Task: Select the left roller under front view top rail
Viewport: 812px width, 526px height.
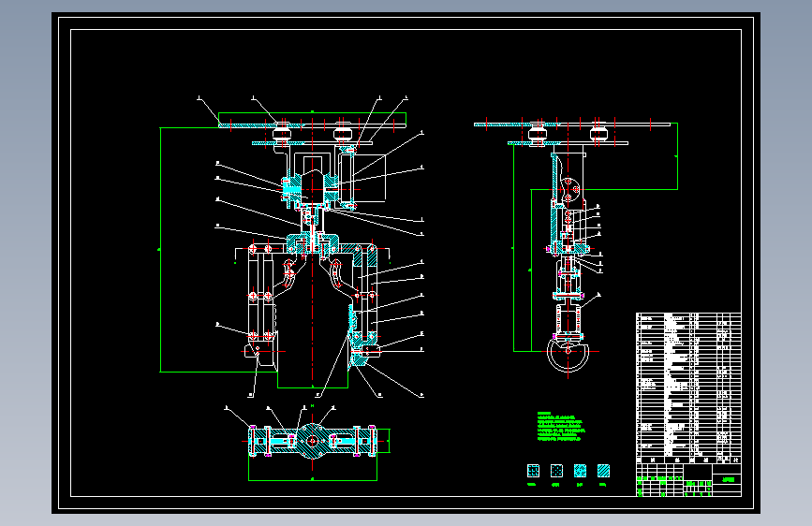Action: coord(283,134)
